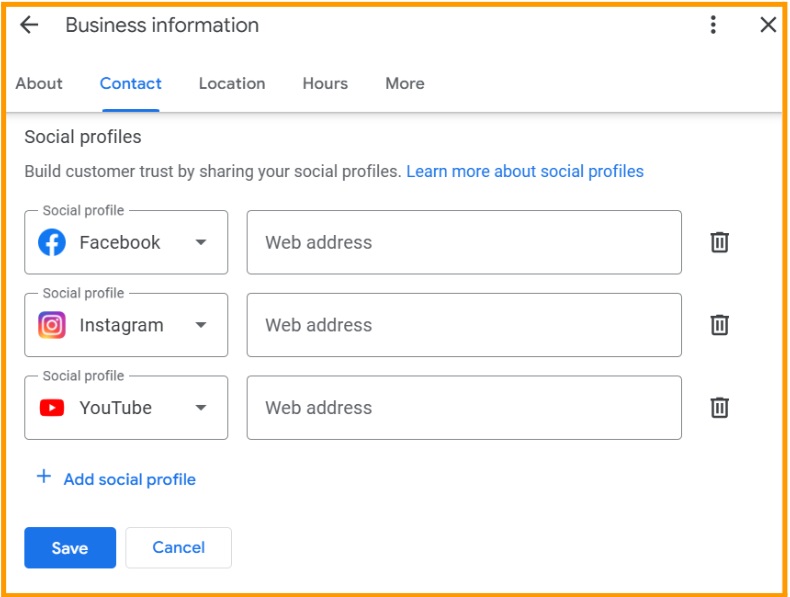
Task: Expand the Instagram social profile dropdown
Action: coord(201,325)
